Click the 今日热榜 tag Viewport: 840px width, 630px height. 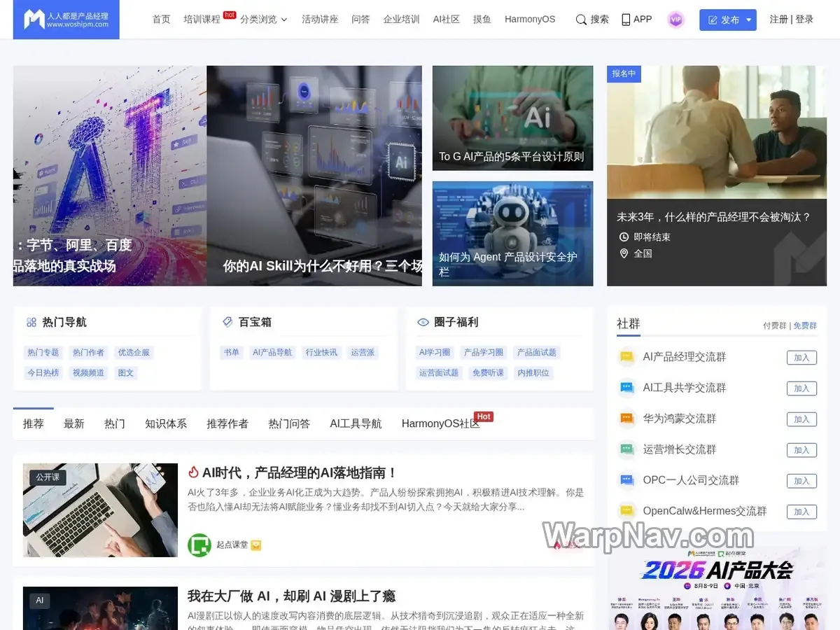click(43, 372)
